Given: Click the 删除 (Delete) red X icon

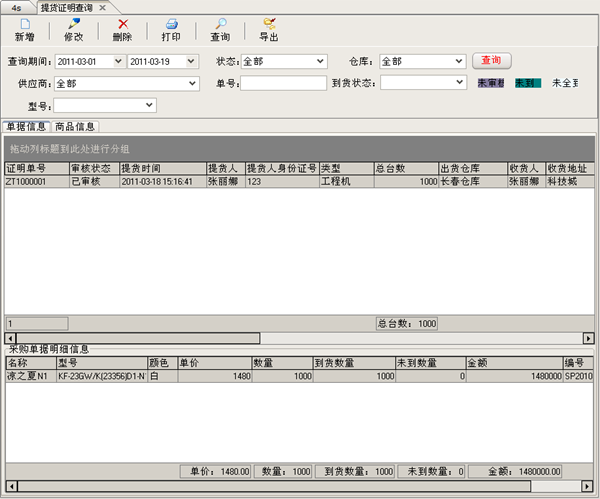Looking at the screenshot, I should tap(122, 24).
